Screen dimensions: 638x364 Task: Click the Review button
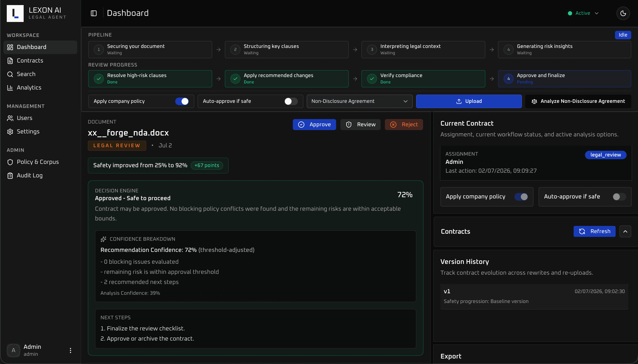click(x=360, y=125)
